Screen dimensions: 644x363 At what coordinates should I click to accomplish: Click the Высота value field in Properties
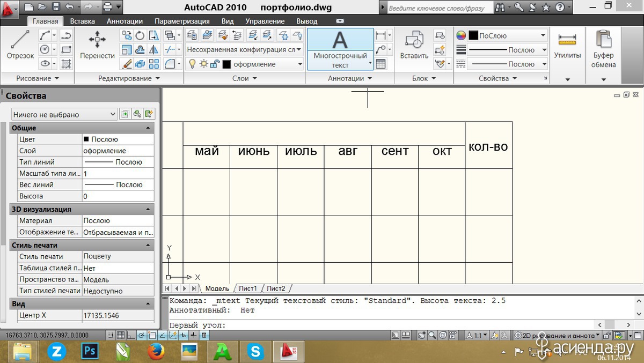point(118,196)
